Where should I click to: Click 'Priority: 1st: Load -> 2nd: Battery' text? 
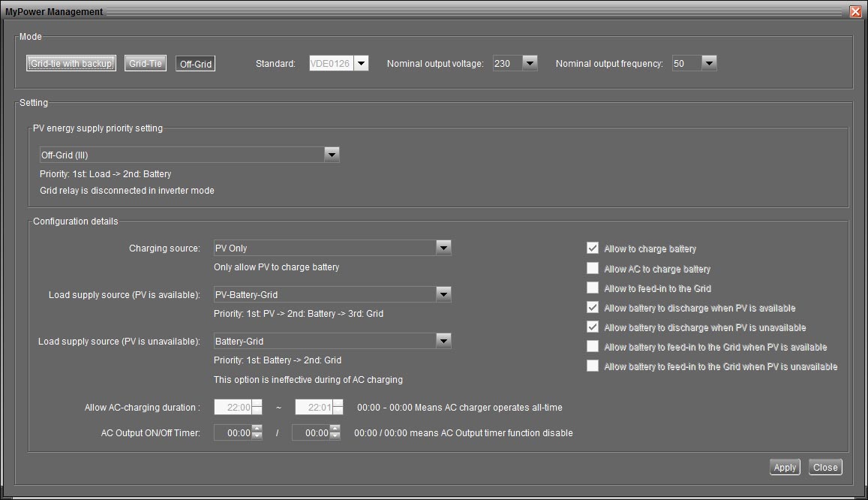[x=105, y=174]
